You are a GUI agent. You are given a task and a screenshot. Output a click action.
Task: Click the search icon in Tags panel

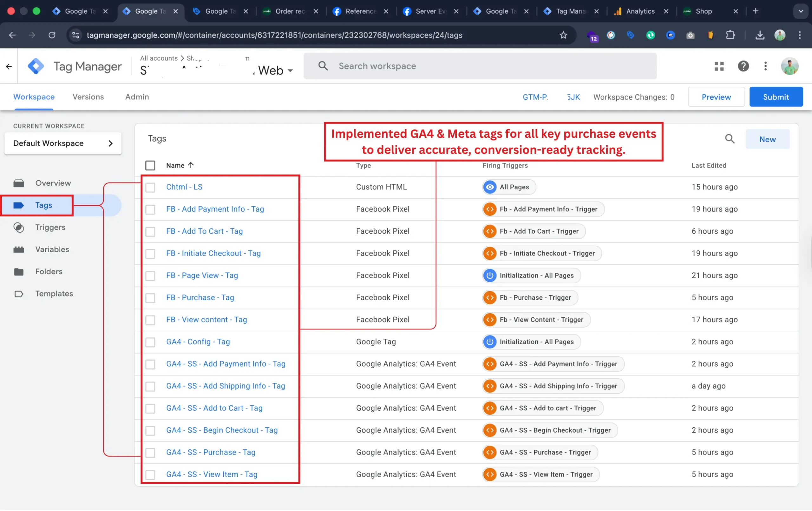[730, 139]
